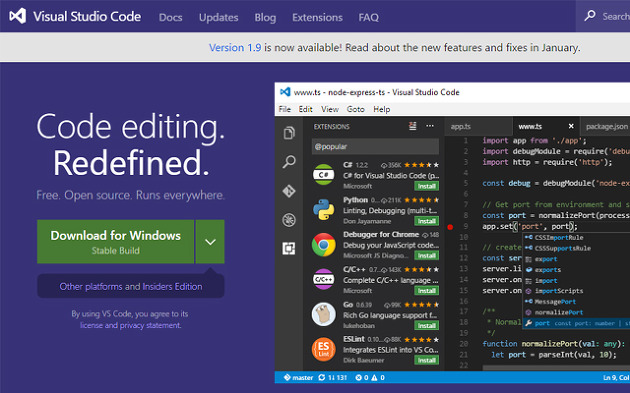Open Explorer files icon in activity bar
The image size is (630, 393).
pos(289,133)
